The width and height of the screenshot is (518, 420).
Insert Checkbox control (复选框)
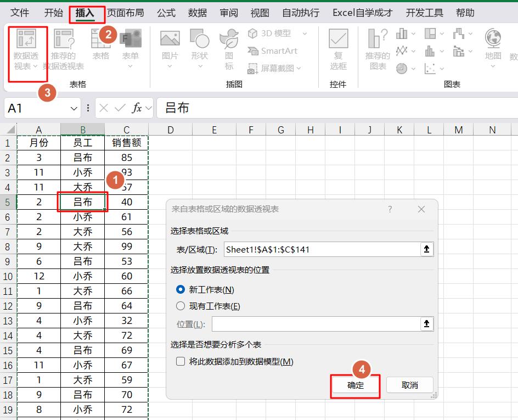coord(338,49)
